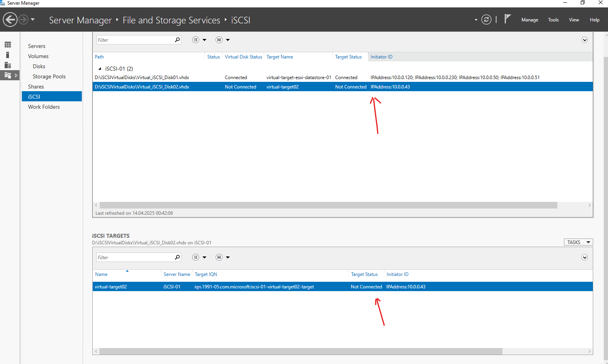Open saved query dropdown in virtual disks toolbar
Image resolution: width=608 pixels, height=364 pixels.
click(223, 40)
